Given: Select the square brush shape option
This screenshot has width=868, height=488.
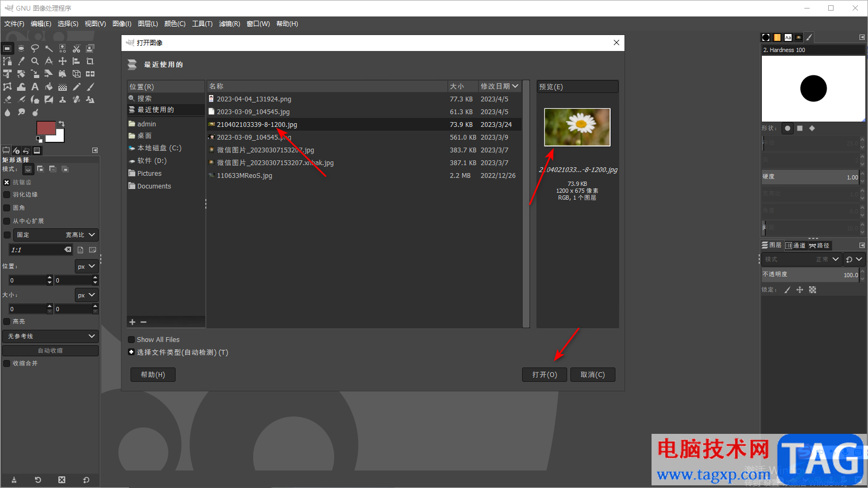Looking at the screenshot, I should click(800, 129).
